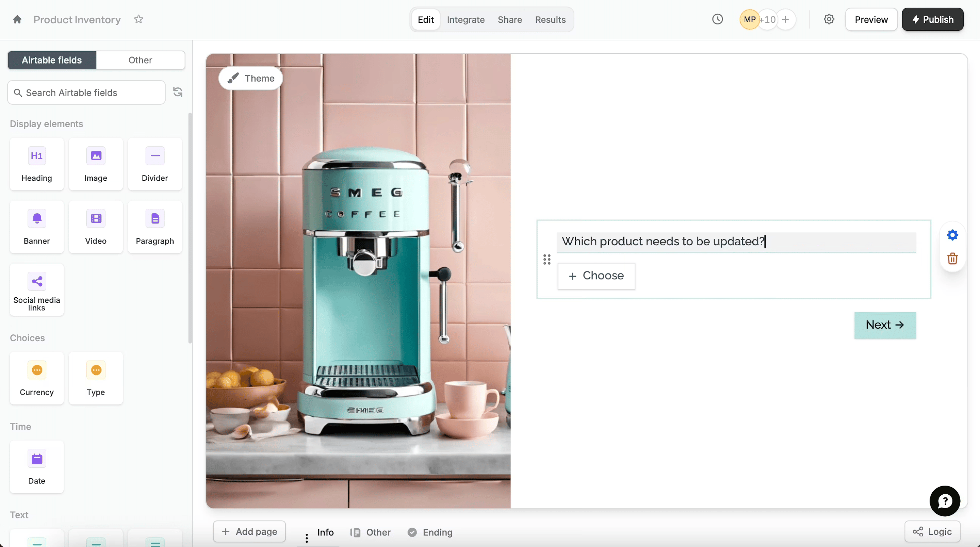The width and height of the screenshot is (980, 547).
Task: Open the Info page options dots
Action: tap(307, 538)
